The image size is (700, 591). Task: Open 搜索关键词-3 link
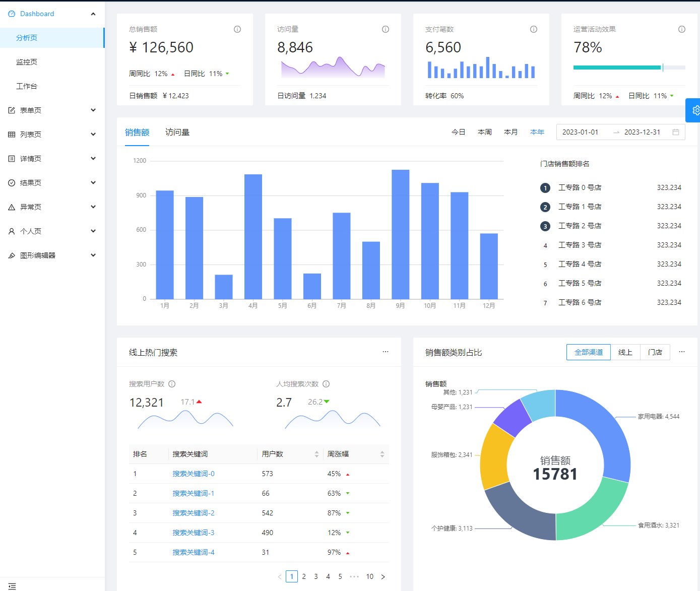[194, 533]
